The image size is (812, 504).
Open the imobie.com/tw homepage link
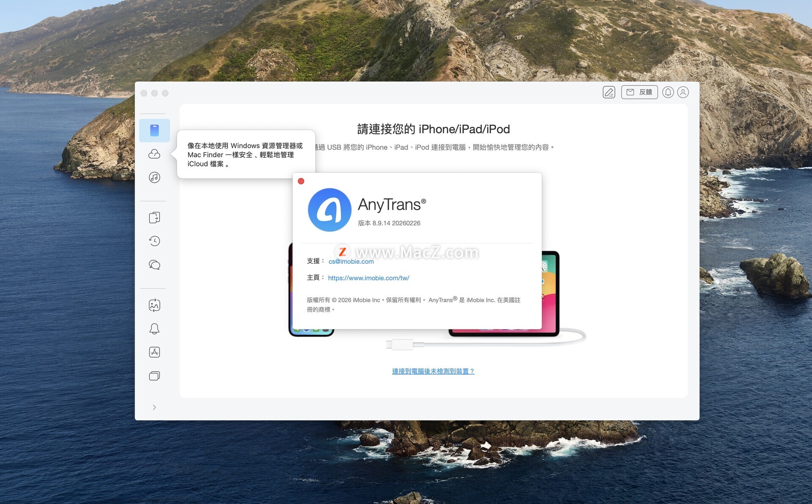368,278
